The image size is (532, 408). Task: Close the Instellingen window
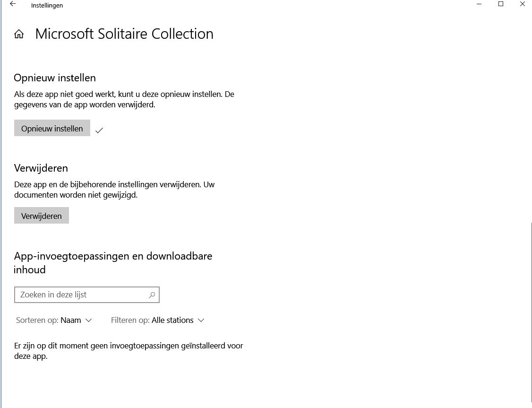coord(523,4)
